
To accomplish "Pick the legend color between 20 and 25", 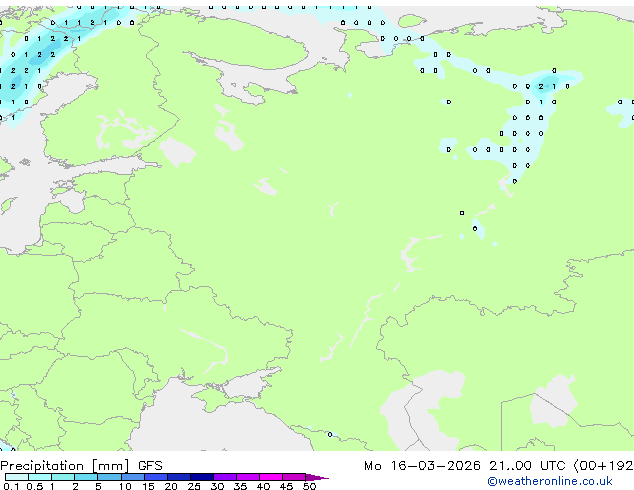I will [179, 478].
